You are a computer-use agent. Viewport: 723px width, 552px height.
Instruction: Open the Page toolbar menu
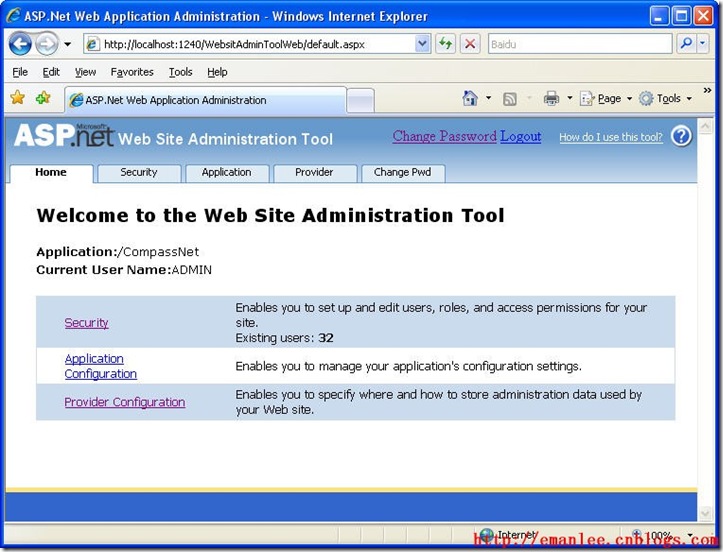point(605,98)
